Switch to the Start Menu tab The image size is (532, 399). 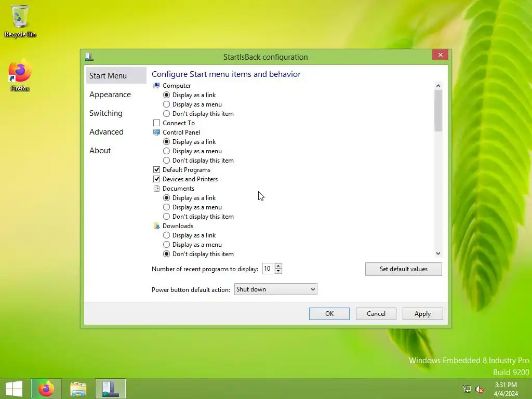coord(116,75)
